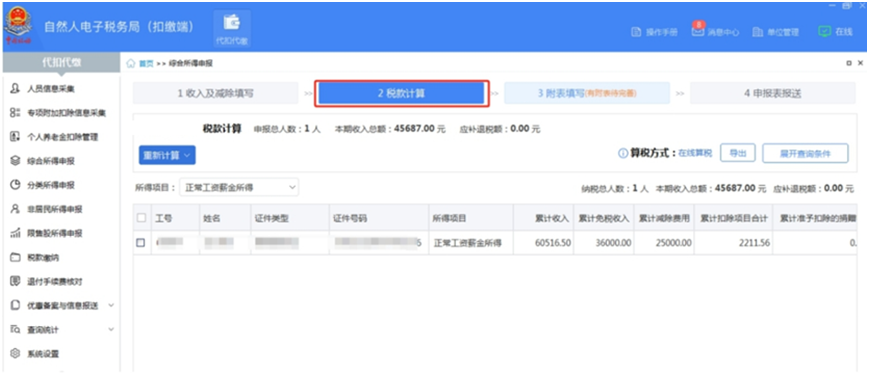869x375 pixels.
Task: Click the 查询统计 search icon
Action: click(x=15, y=330)
